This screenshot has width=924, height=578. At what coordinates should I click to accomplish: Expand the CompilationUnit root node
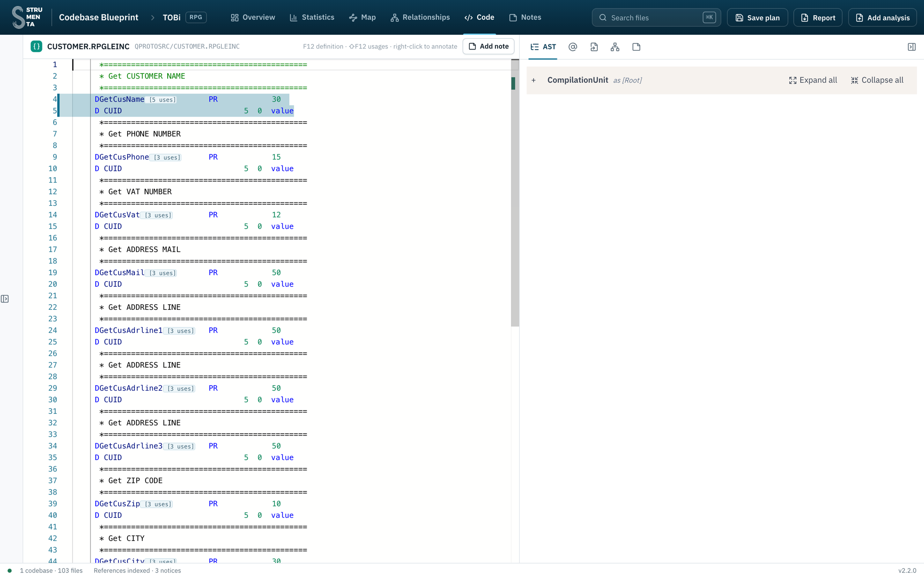[534, 80]
